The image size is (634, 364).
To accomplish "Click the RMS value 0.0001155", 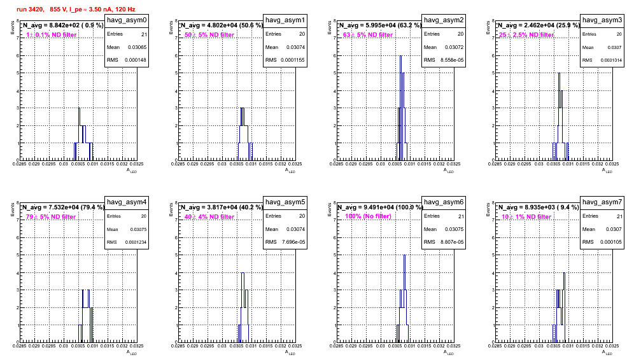I will click(x=293, y=60).
